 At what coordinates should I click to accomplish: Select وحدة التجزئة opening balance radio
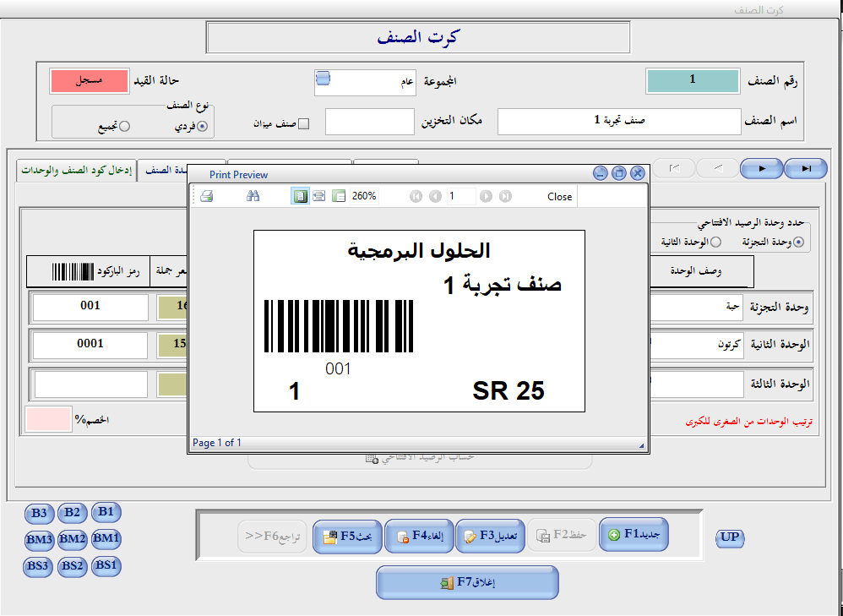click(x=798, y=243)
